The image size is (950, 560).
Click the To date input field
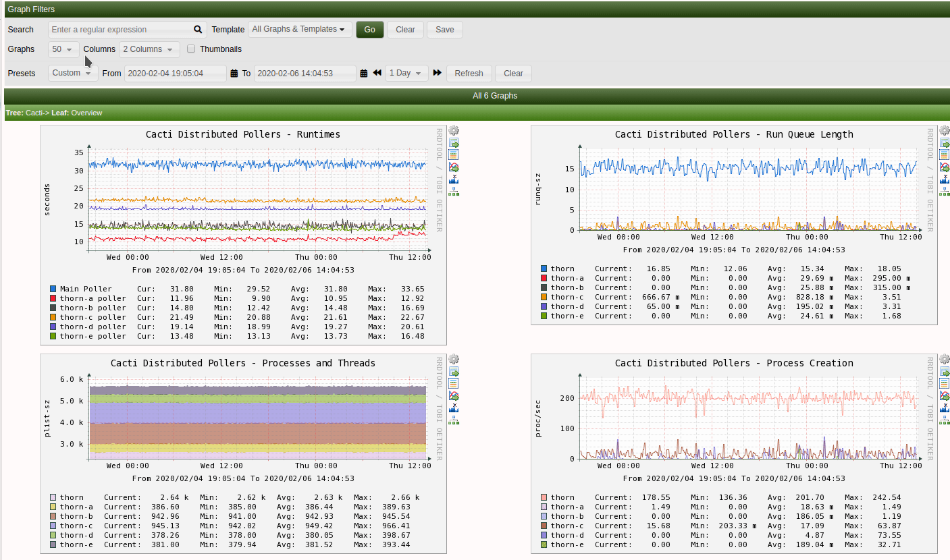(x=305, y=74)
